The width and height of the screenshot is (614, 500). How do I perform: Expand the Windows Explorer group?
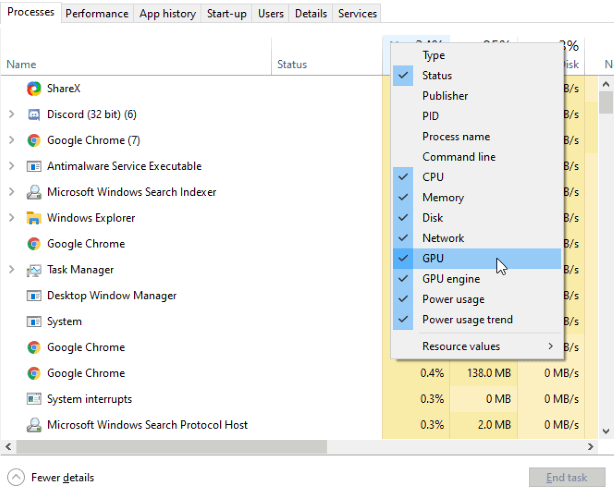tap(12, 218)
